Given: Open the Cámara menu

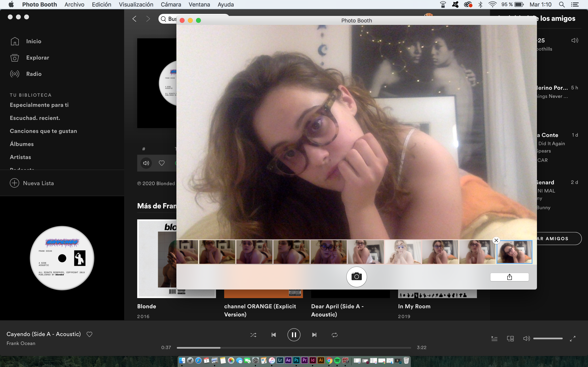Looking at the screenshot, I should 171,5.
